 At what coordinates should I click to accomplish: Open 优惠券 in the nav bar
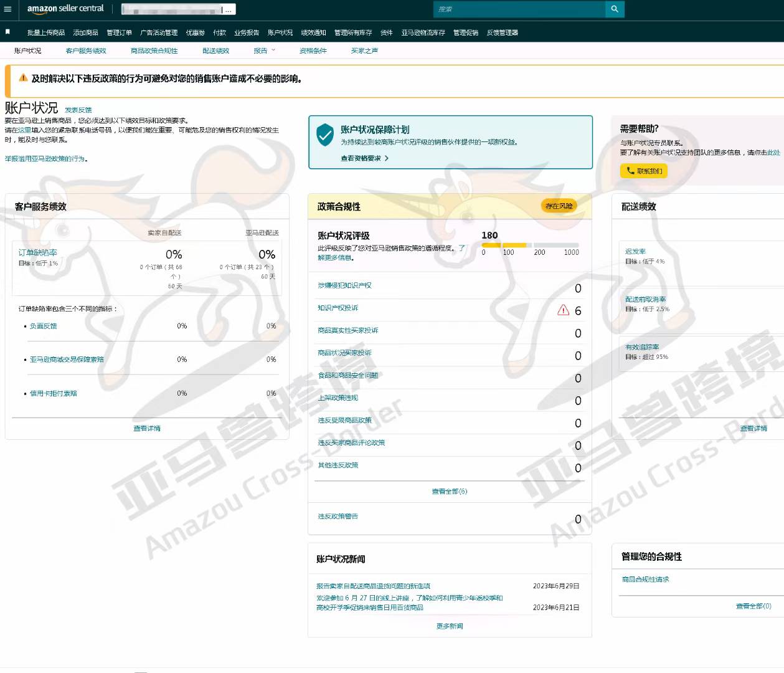(x=196, y=32)
